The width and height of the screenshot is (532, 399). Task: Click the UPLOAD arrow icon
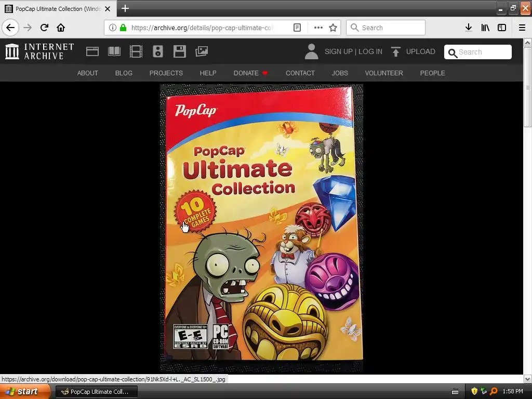click(x=395, y=51)
